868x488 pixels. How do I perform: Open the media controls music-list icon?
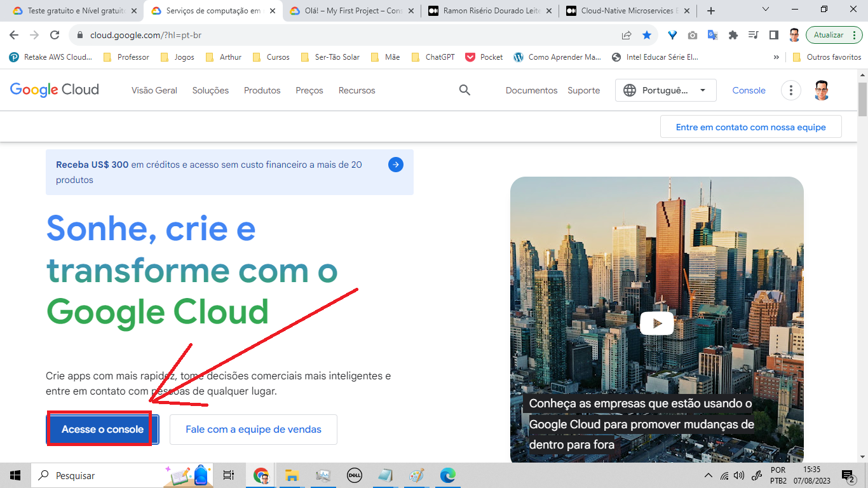click(x=754, y=35)
